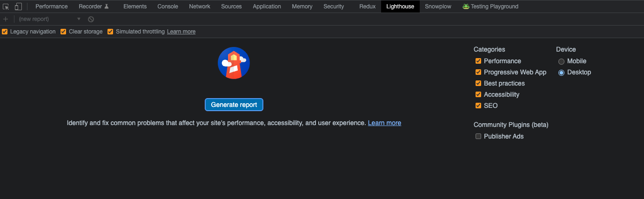Open Learn more link beside Simulated throttling

click(x=181, y=32)
